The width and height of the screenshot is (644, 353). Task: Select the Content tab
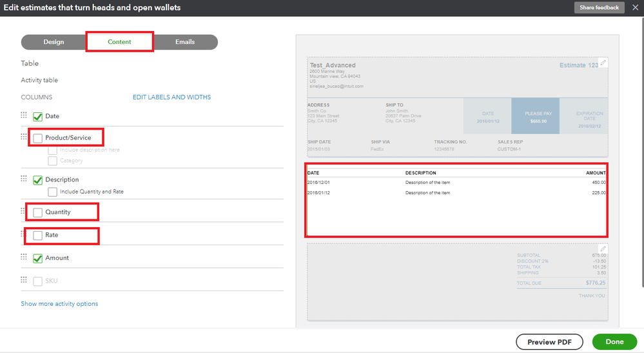(x=119, y=42)
